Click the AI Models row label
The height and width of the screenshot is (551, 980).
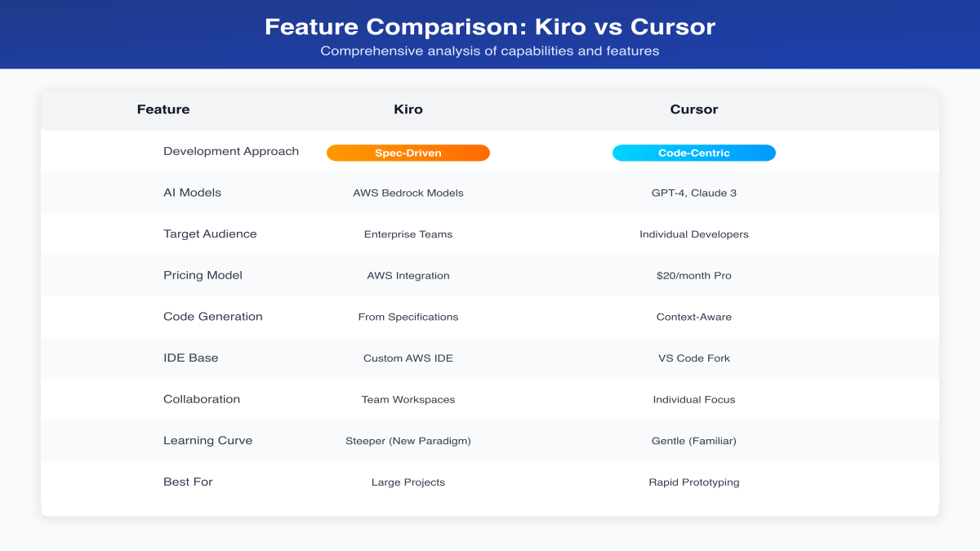tap(192, 193)
